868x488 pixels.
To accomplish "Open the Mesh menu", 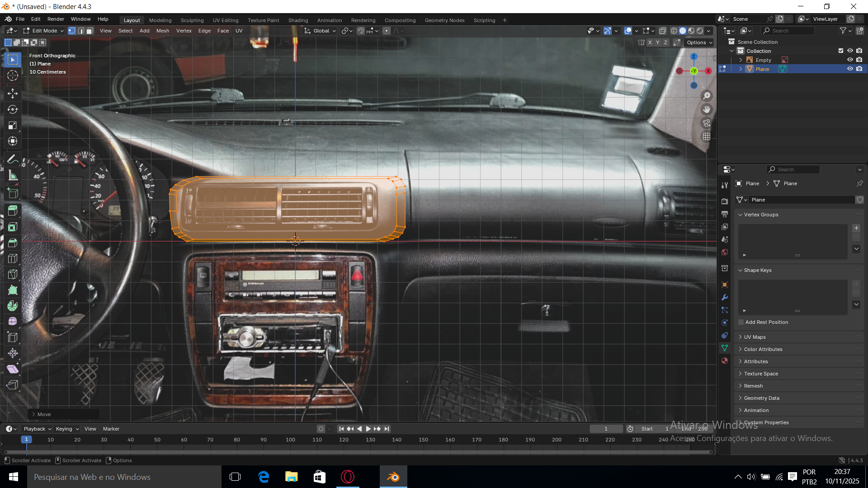I will (163, 31).
